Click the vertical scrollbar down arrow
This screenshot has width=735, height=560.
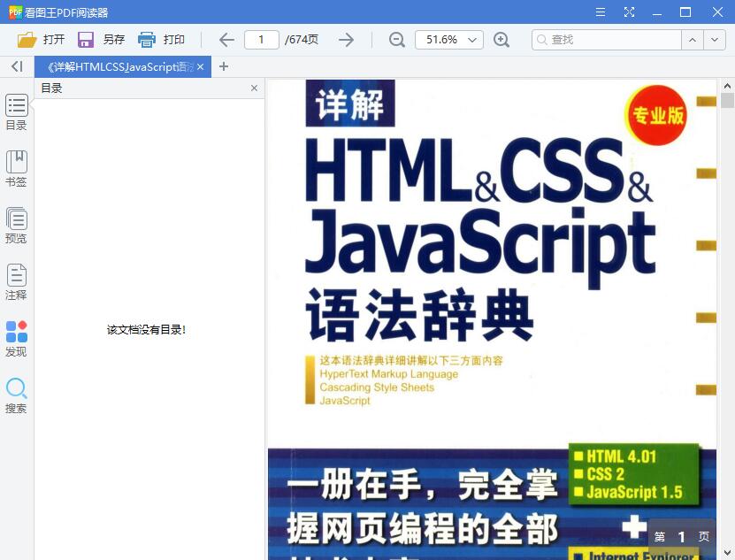point(727,554)
